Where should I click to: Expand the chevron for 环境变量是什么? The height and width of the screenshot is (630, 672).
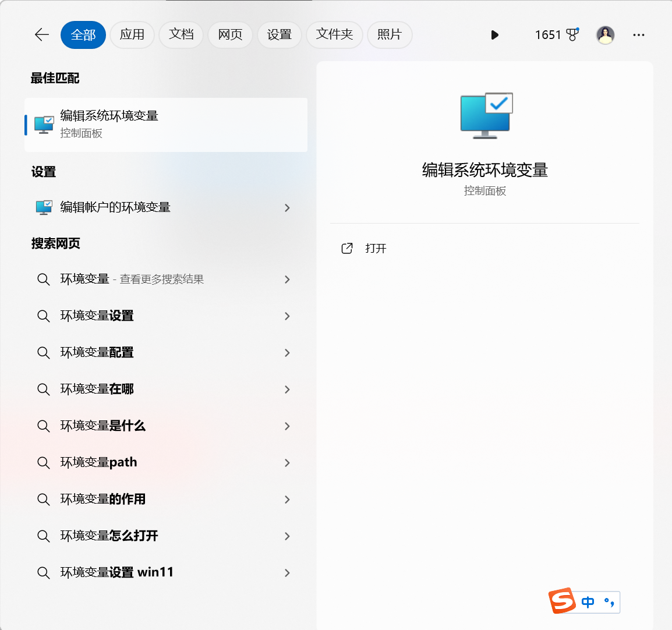pyautogui.click(x=287, y=426)
